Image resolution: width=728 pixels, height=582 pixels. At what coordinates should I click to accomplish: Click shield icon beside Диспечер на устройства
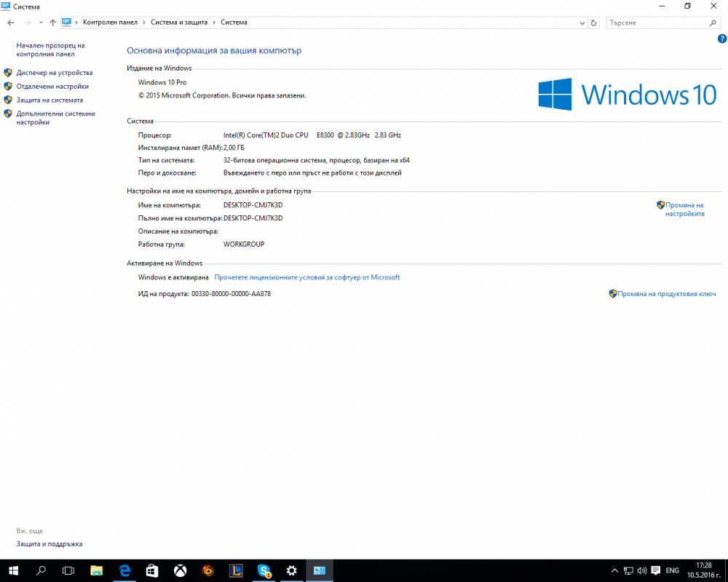(x=8, y=73)
